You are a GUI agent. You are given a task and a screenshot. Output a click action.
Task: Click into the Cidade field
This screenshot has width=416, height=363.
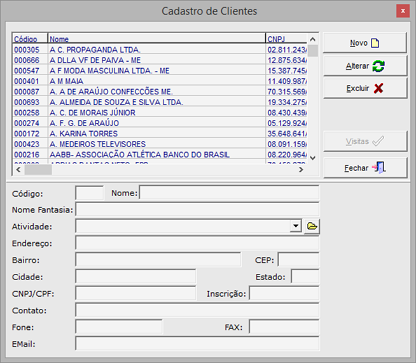pos(136,277)
